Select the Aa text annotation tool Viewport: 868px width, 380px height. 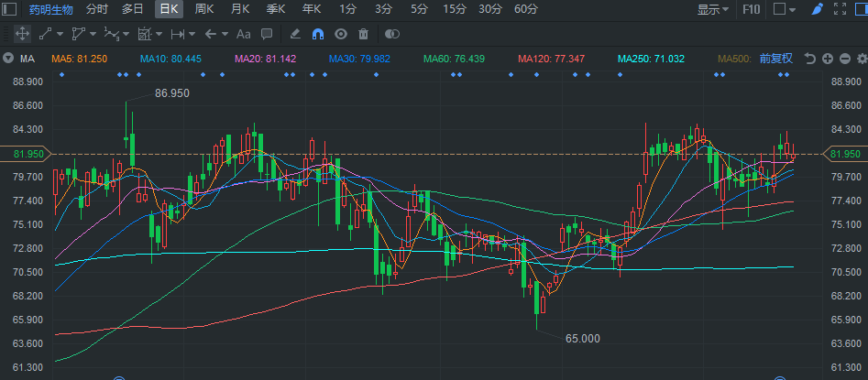pos(244,34)
